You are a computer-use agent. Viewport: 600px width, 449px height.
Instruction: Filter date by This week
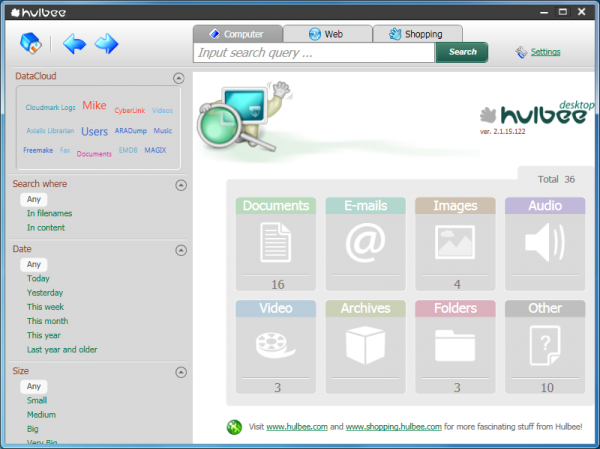[x=46, y=307]
